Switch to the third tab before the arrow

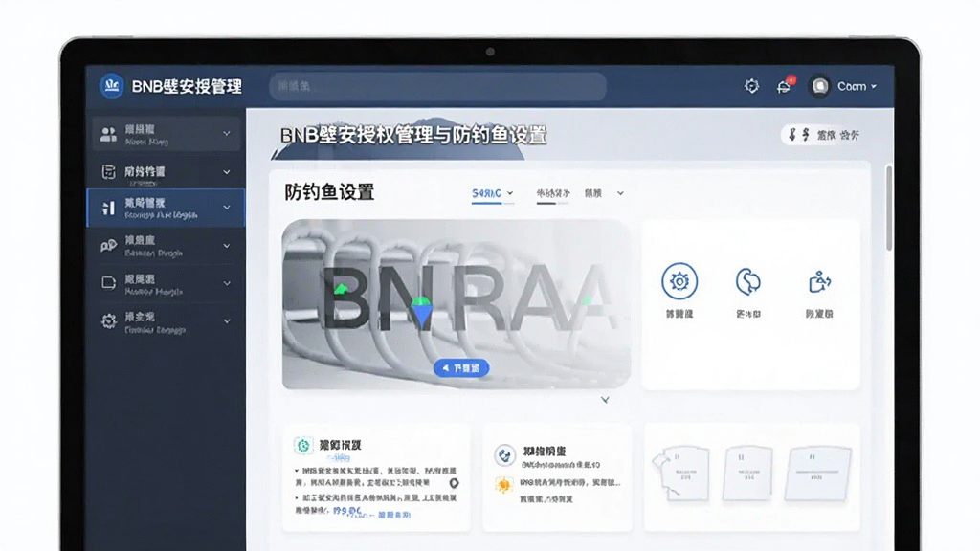point(593,193)
